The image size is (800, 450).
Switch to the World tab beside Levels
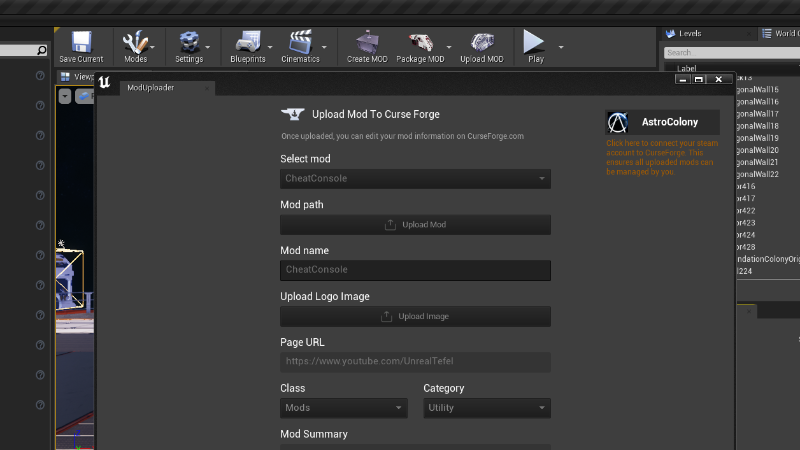(x=780, y=34)
